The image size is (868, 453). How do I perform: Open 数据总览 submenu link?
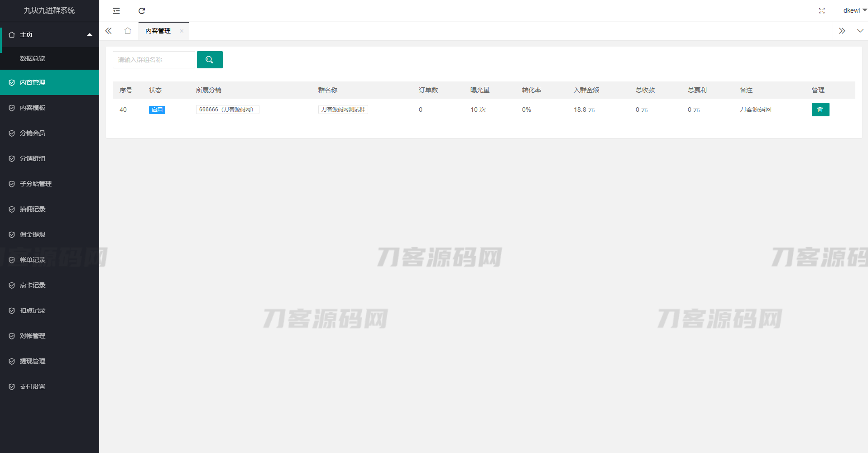point(33,58)
